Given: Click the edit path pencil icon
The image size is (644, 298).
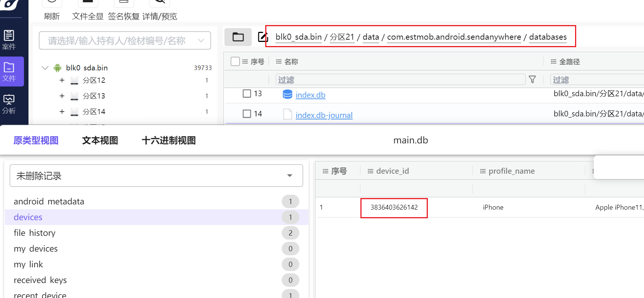Looking at the screenshot, I should click(x=263, y=37).
